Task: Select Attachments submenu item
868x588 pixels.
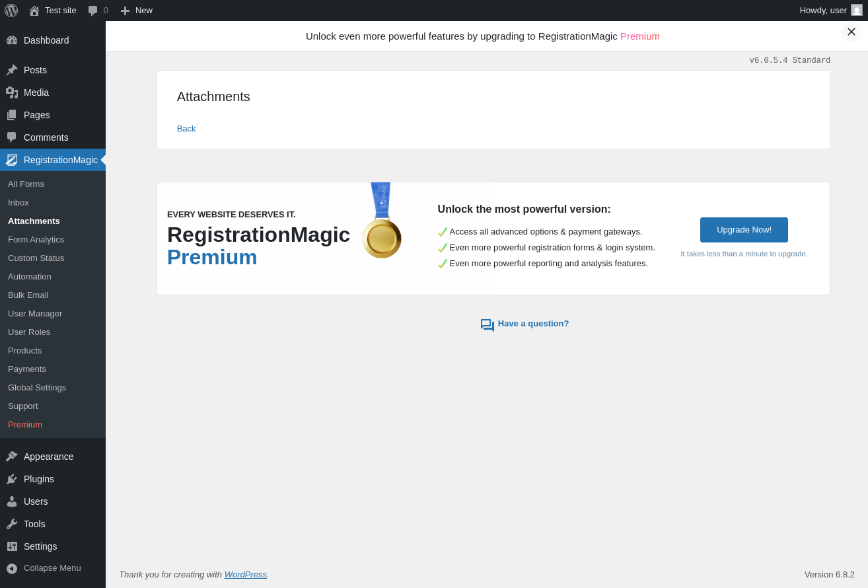Action: coord(34,221)
